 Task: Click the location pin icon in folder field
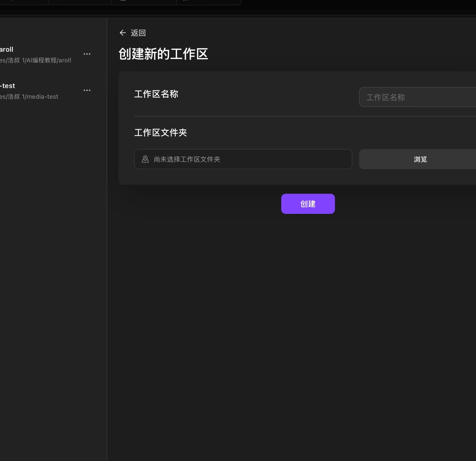click(145, 159)
